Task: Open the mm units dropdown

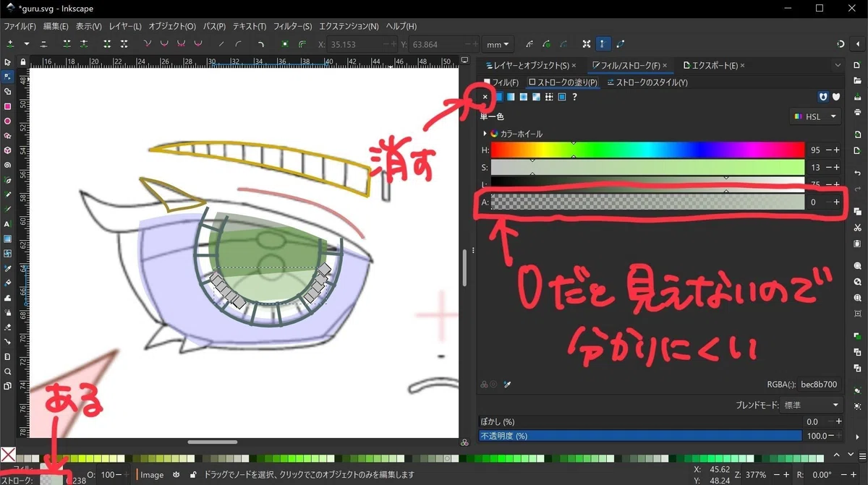Action: click(x=498, y=44)
